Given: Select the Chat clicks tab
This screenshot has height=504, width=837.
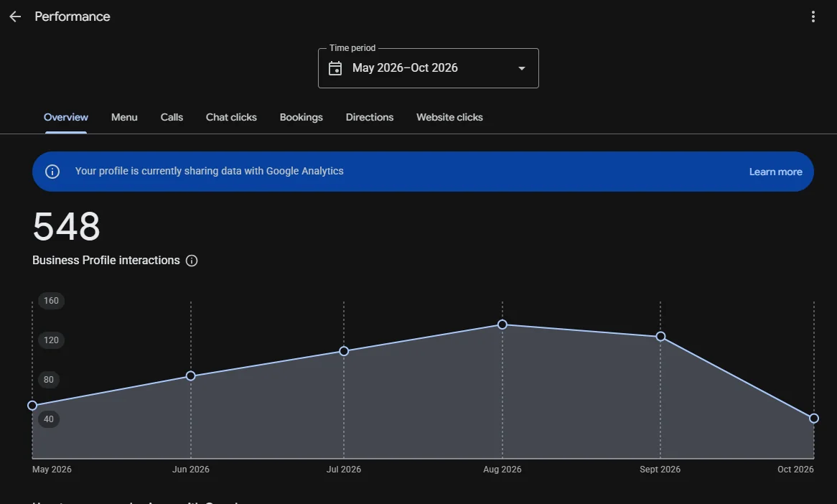Looking at the screenshot, I should click(231, 118).
